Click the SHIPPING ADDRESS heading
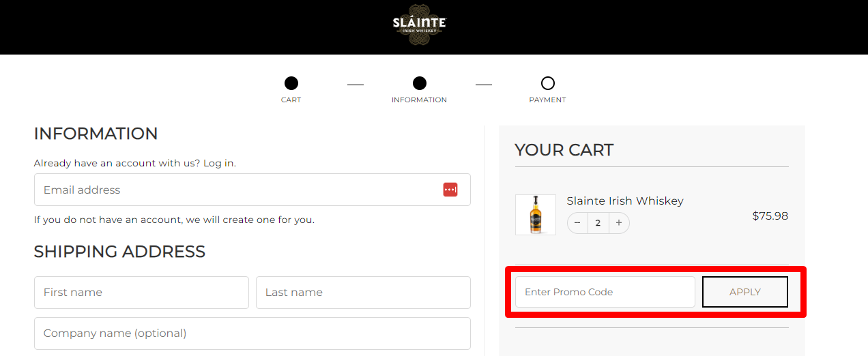The image size is (868, 356). click(x=119, y=252)
